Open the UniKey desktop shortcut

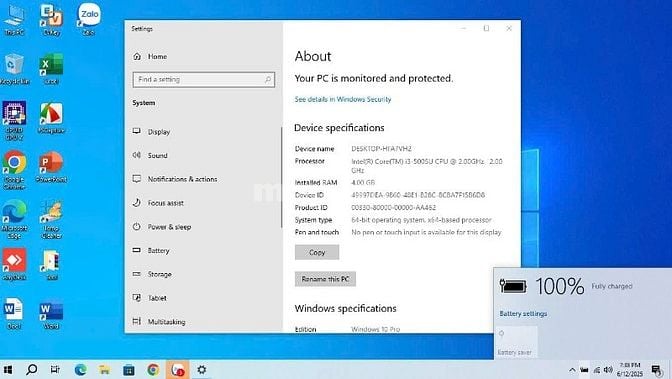click(x=51, y=19)
